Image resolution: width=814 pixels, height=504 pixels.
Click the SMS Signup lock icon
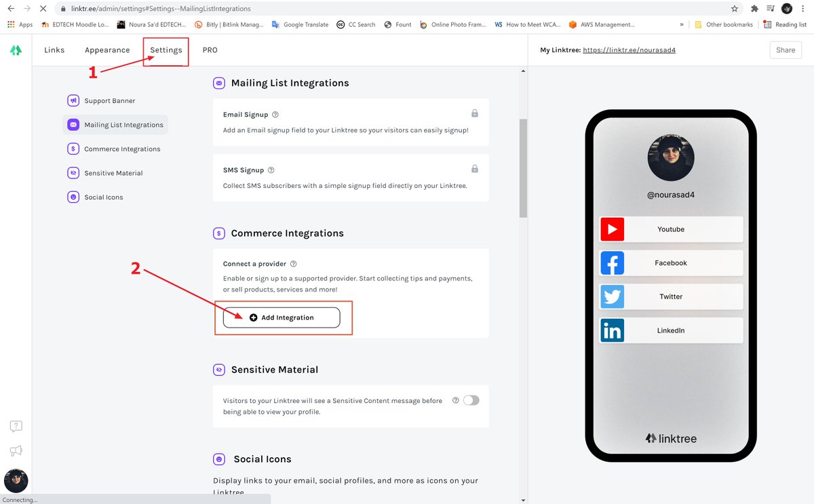tap(475, 169)
